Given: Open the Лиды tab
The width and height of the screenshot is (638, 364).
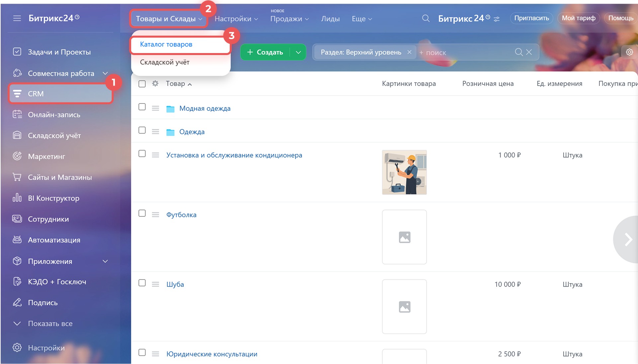Looking at the screenshot, I should [x=330, y=19].
